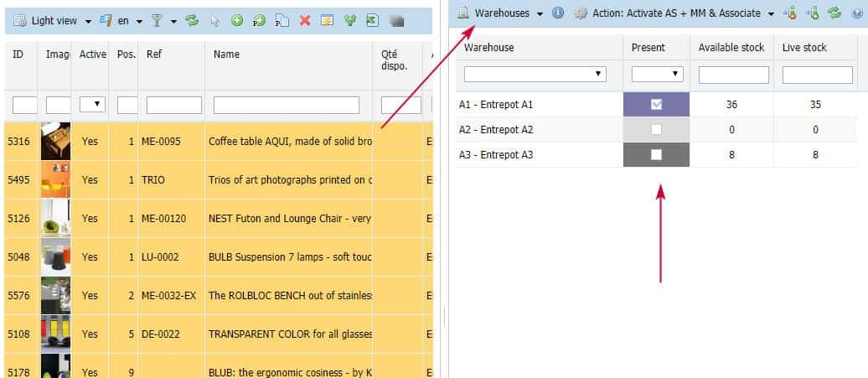Tick Present checkbox for A3 - Entrepot A3

click(656, 155)
